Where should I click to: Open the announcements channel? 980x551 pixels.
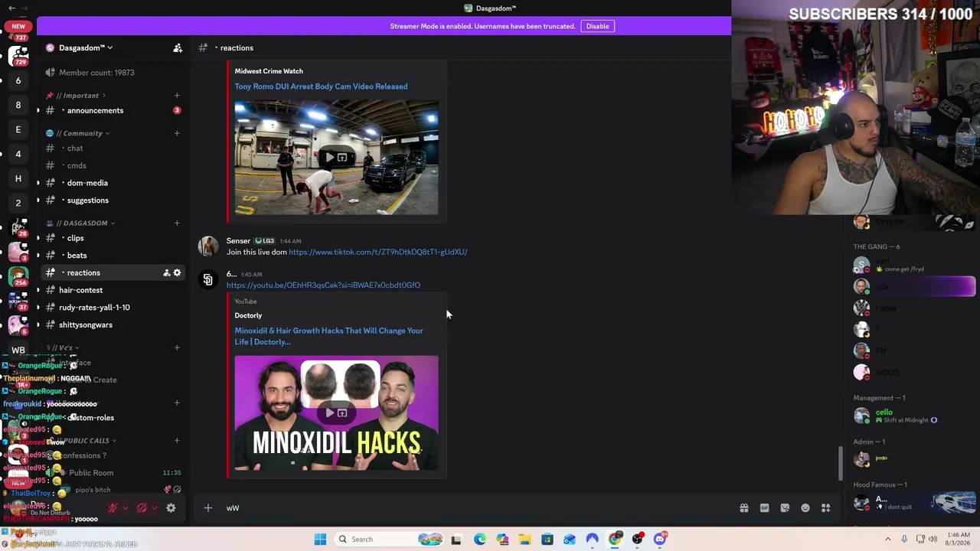[x=113, y=110]
